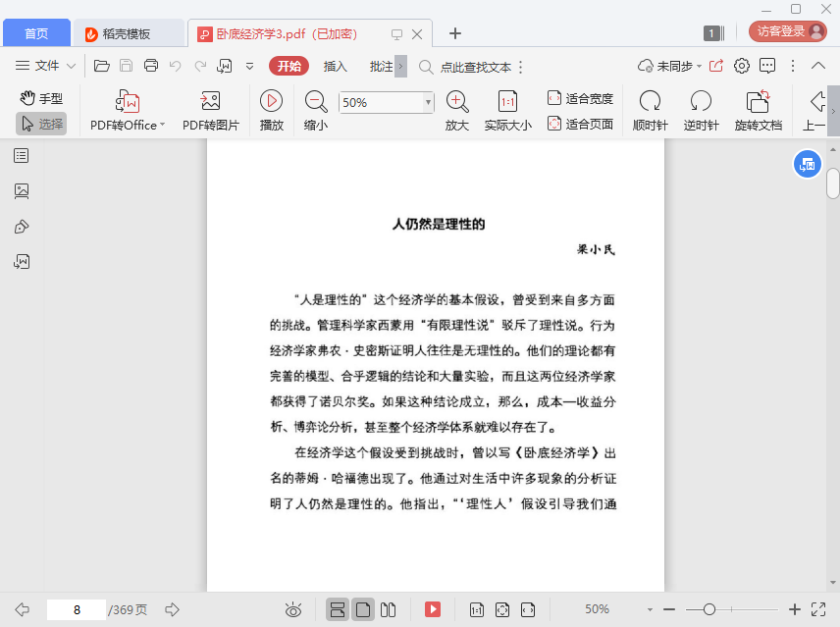Open settings via gear icon
840x627 pixels.
point(742,66)
